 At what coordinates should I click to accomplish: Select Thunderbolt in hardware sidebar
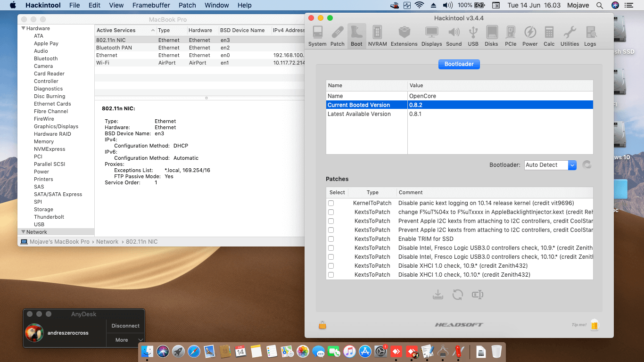point(49,217)
